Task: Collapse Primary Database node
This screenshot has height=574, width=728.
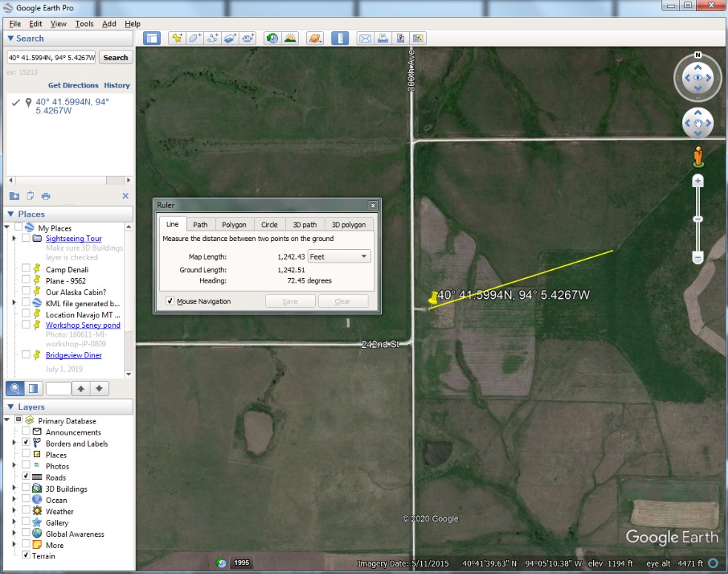Action: [x=7, y=420]
